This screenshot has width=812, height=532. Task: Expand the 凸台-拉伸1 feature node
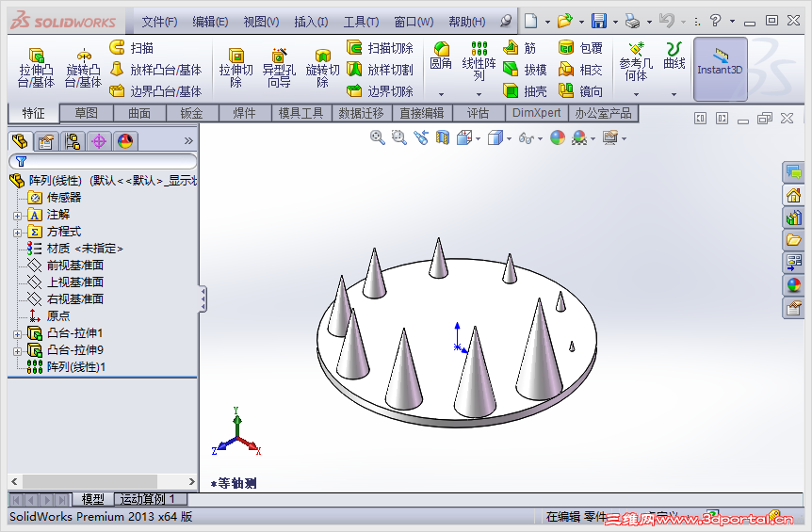point(17,334)
